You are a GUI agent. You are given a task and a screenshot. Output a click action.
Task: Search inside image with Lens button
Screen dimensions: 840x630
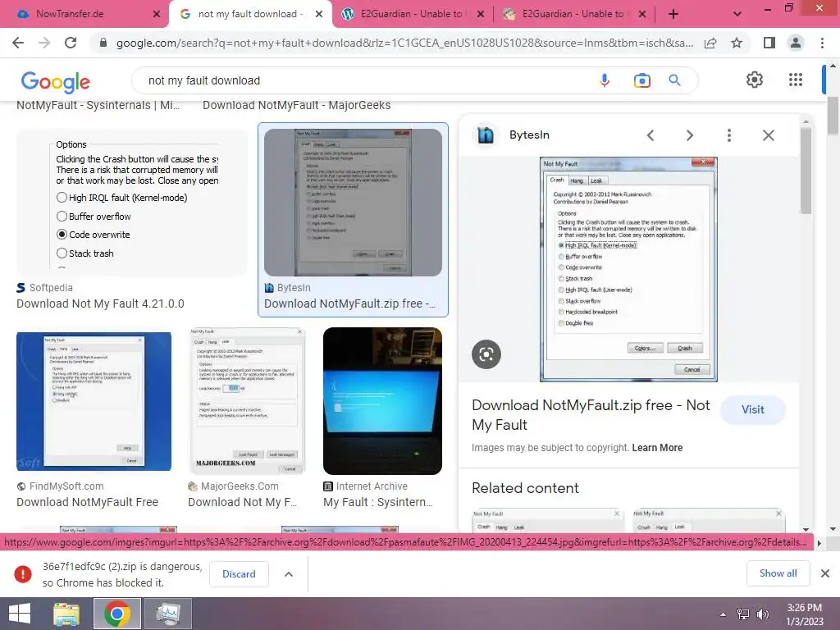[x=486, y=354]
